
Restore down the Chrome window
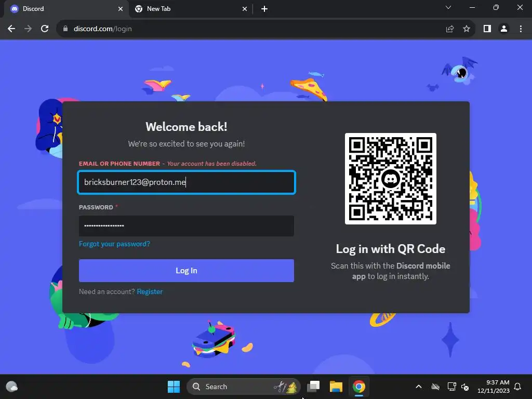(x=496, y=7)
